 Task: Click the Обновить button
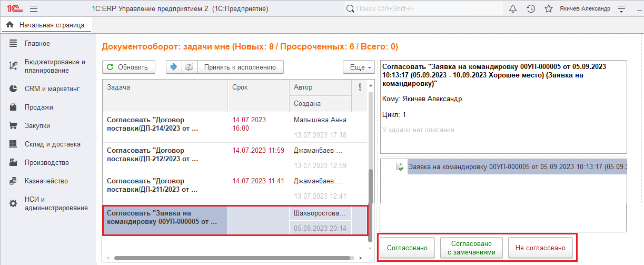point(129,67)
